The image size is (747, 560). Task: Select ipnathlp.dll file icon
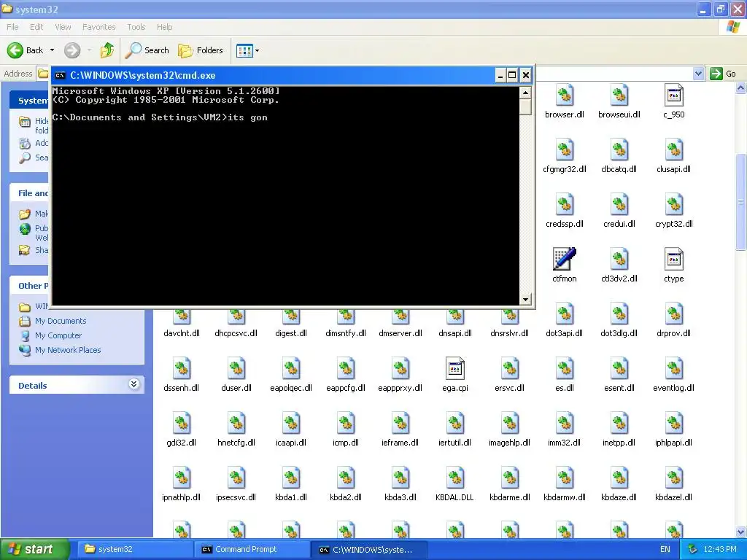182,478
